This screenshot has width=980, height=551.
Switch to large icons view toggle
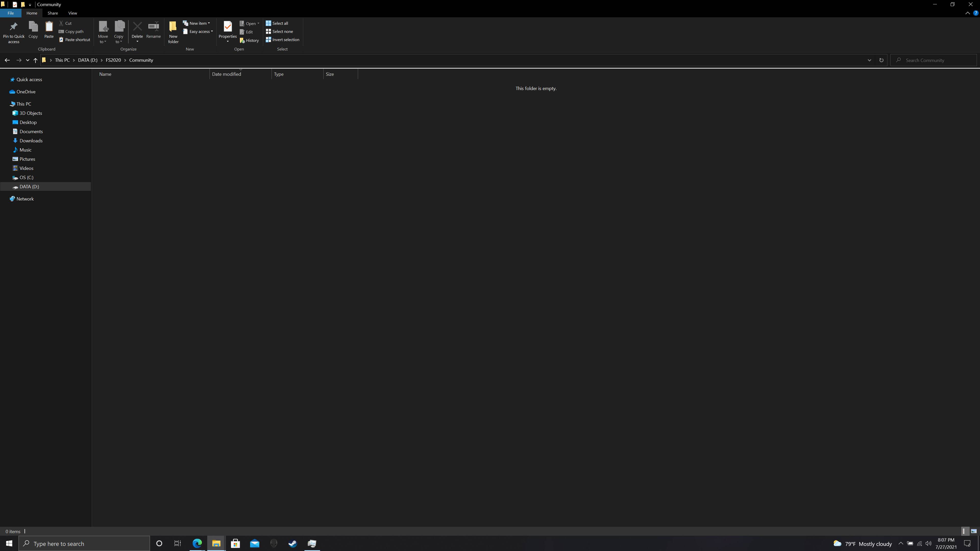click(974, 531)
